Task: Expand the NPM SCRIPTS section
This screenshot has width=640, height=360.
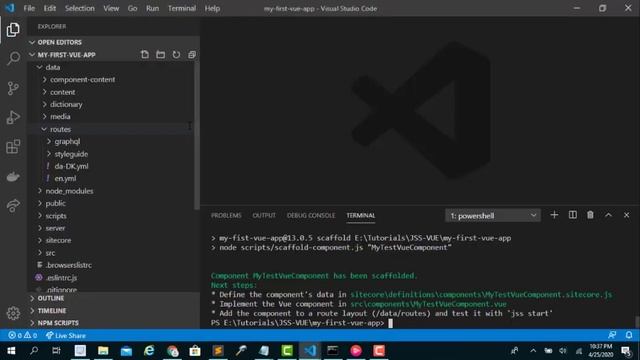Action: tap(113, 323)
